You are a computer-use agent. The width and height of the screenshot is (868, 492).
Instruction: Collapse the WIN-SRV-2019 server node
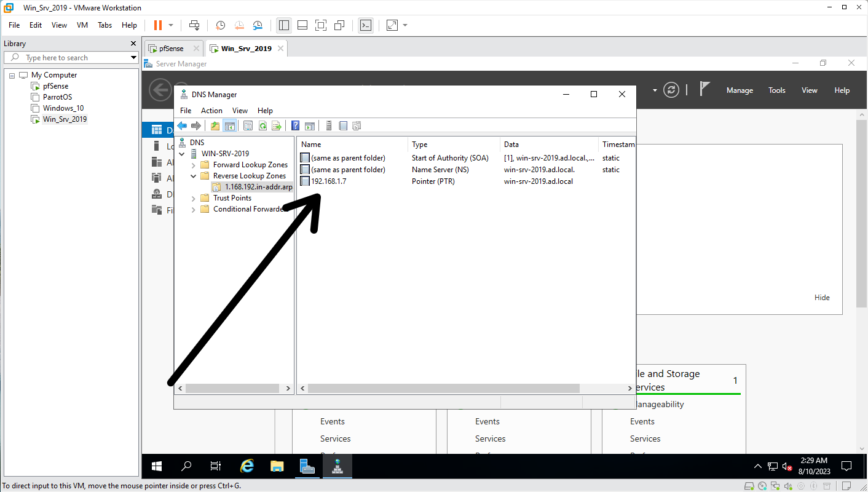(182, 154)
